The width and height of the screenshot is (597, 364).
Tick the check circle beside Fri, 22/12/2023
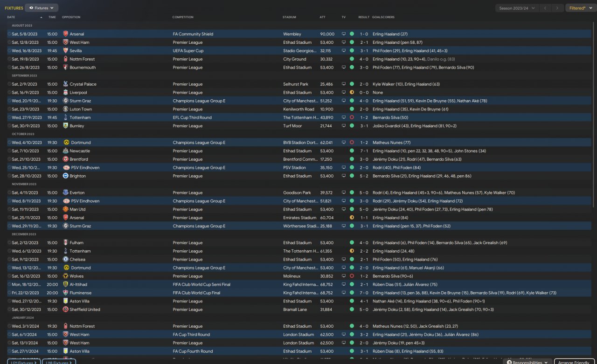[9, 293]
